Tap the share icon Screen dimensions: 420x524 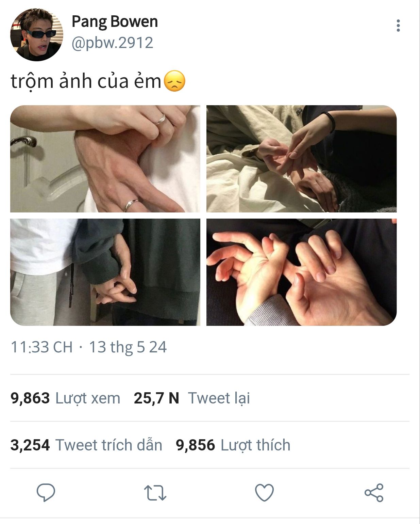pyautogui.click(x=374, y=492)
